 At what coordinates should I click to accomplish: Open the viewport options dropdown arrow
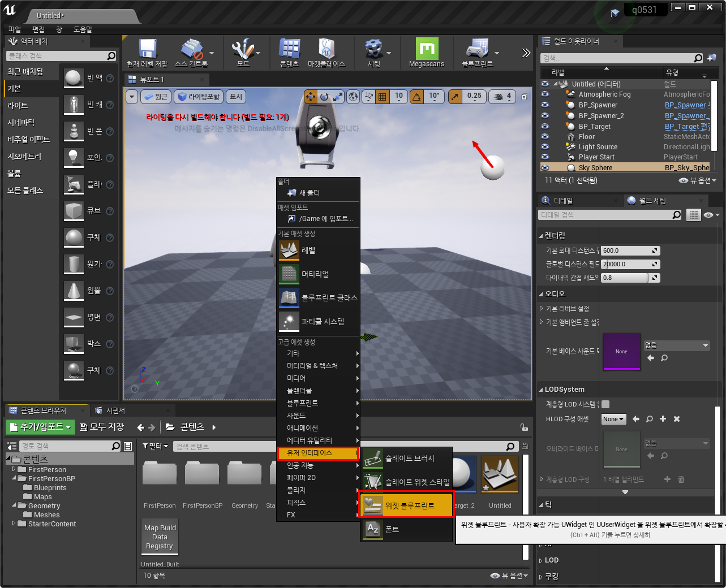[x=132, y=97]
